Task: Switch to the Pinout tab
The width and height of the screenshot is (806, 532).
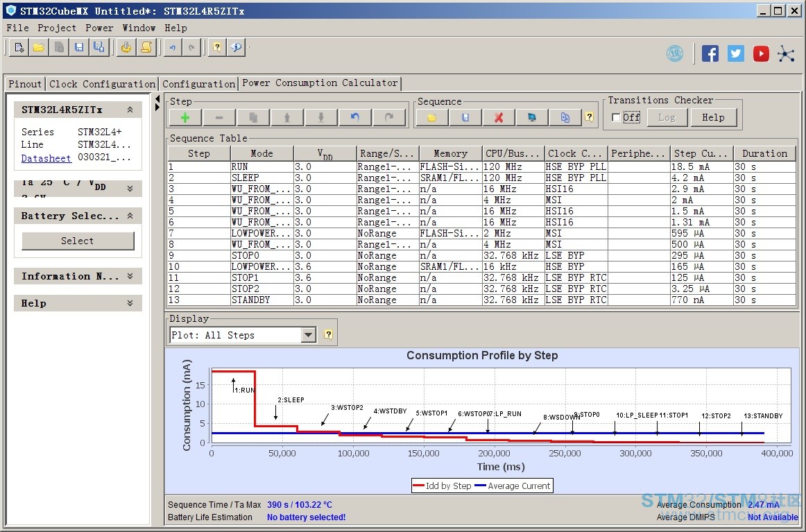Action: click(25, 84)
